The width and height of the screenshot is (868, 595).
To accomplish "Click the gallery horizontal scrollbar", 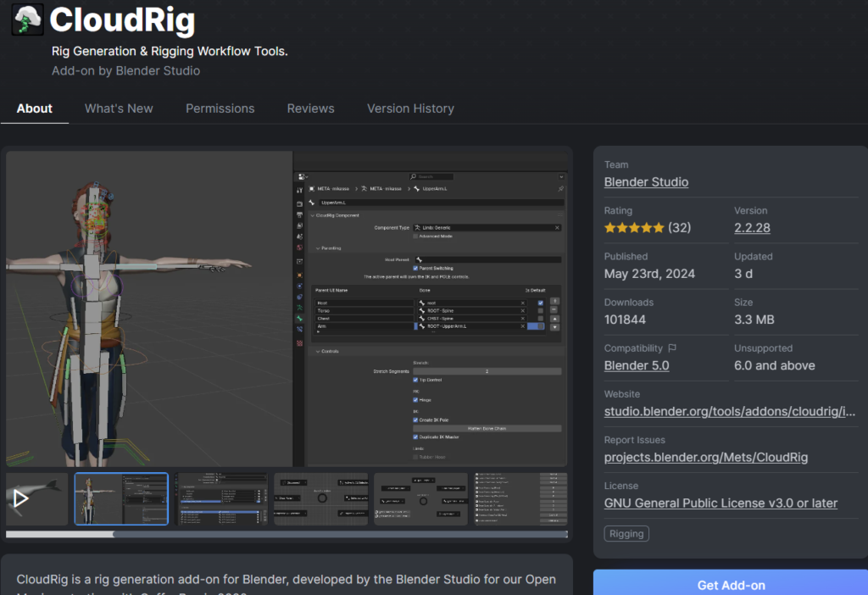I will click(x=287, y=534).
